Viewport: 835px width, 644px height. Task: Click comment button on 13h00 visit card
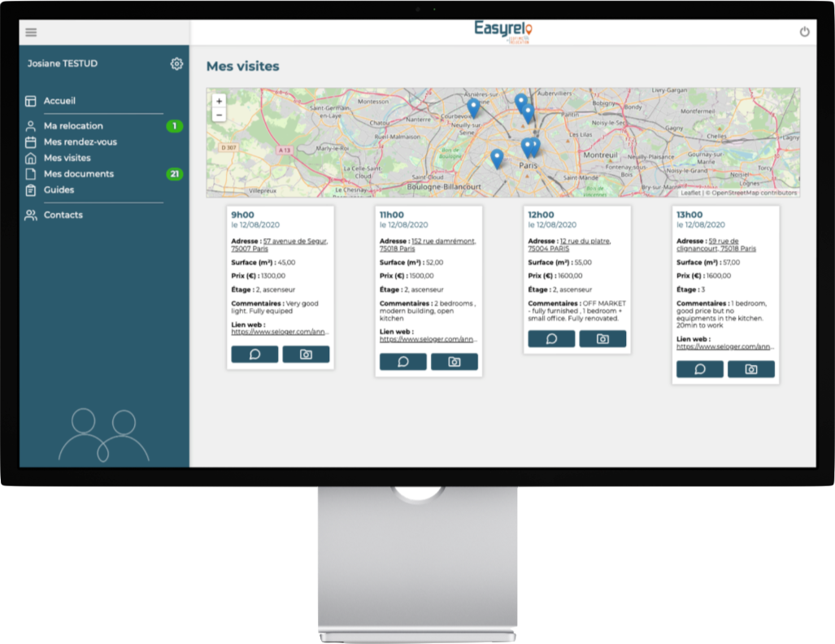[x=699, y=369]
